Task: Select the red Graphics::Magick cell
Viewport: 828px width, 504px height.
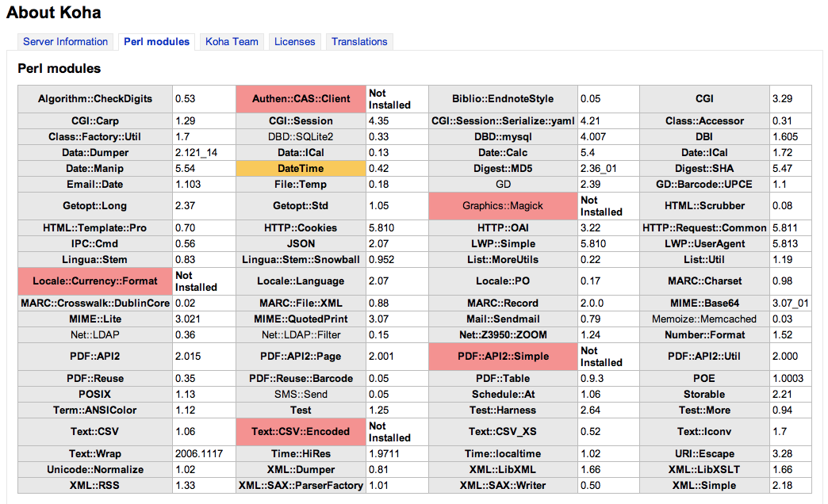Action: (x=503, y=206)
